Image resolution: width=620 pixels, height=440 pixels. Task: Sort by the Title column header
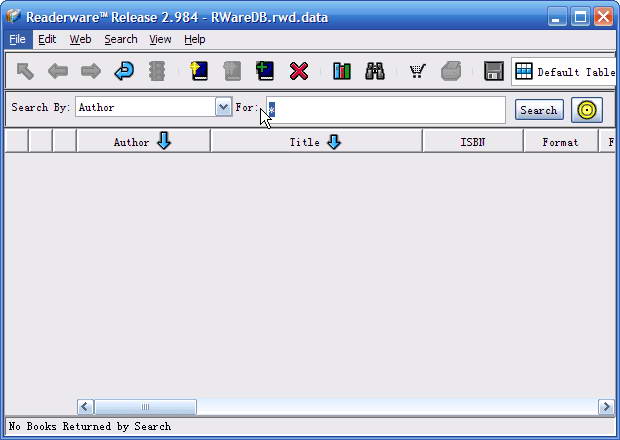316,142
